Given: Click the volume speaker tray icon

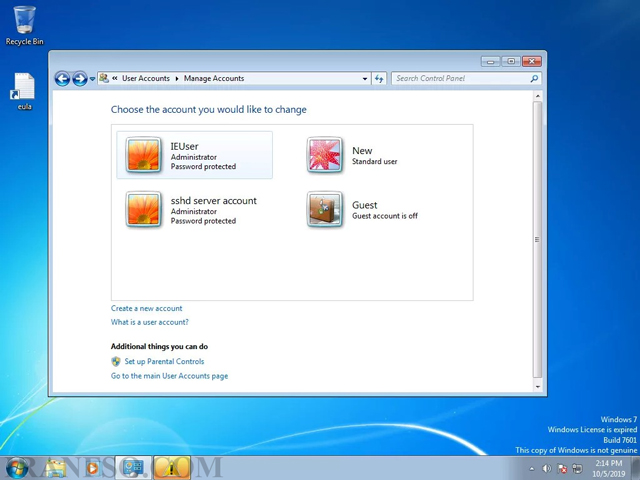Looking at the screenshot, I should pos(547,469).
